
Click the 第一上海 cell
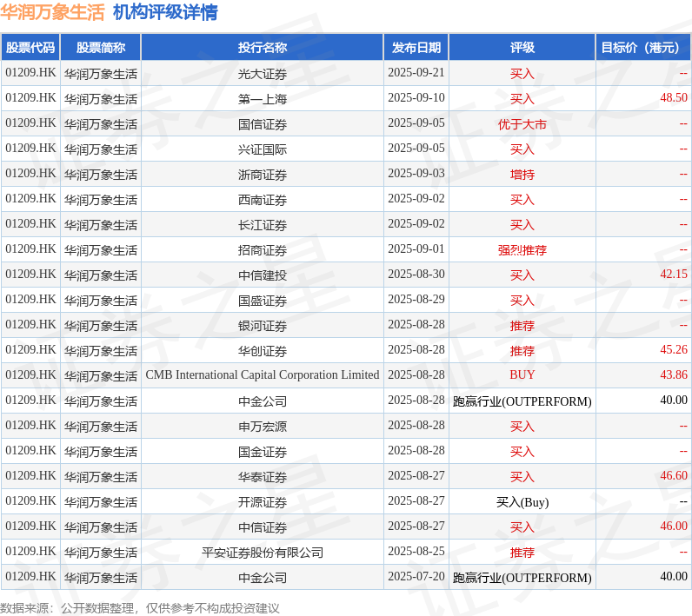pos(263,99)
